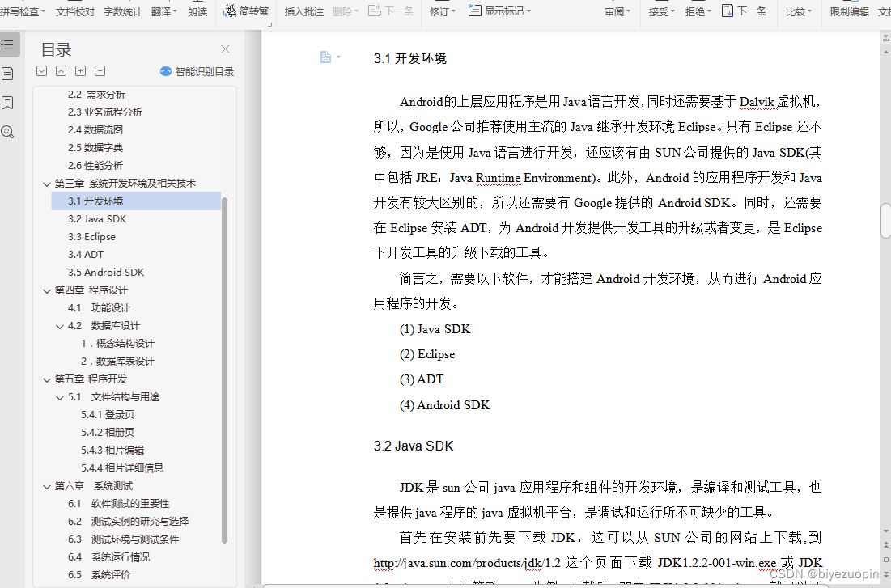Open the outline/table of contents sidebar icon
The height and width of the screenshot is (588, 891).
(8, 44)
